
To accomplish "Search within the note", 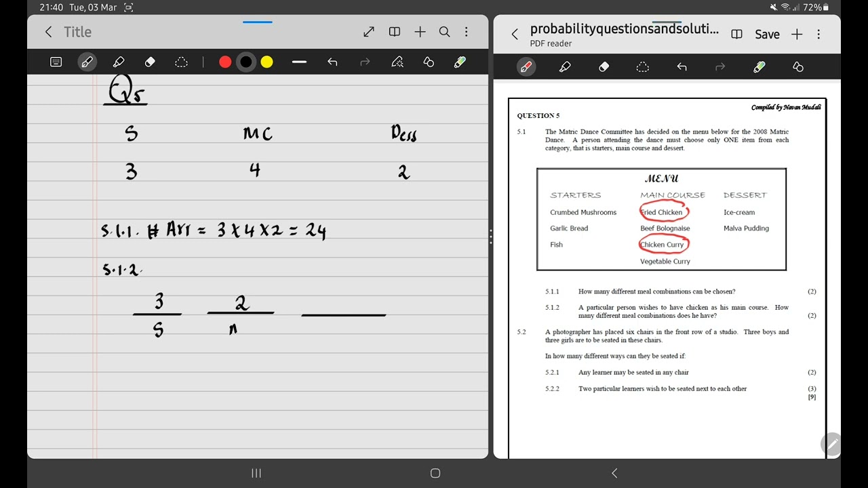I will (x=444, y=32).
